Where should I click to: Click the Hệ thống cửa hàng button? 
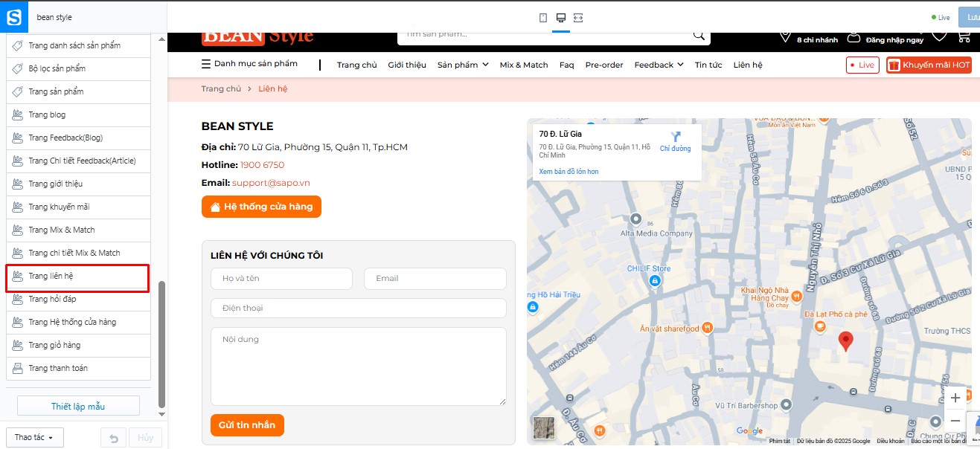pos(261,207)
